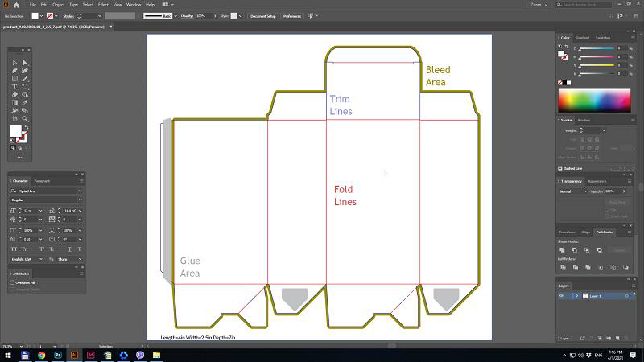Click the Home icon in menu bar
644x362 pixels.
pyautogui.click(x=16, y=5)
